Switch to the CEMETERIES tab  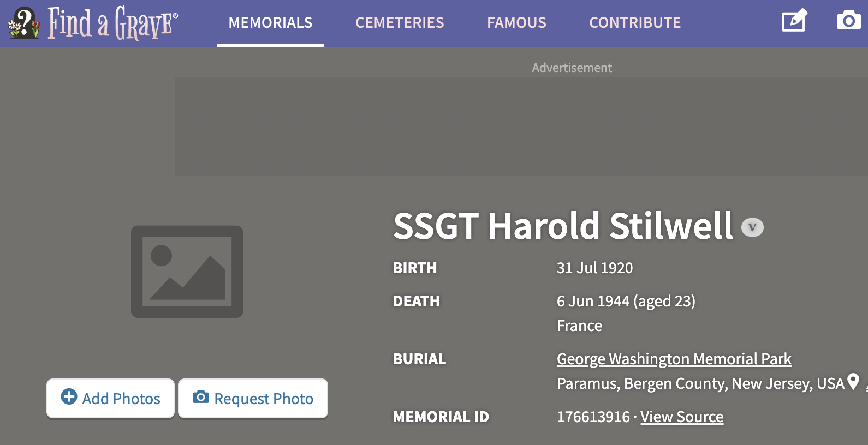[x=400, y=23]
